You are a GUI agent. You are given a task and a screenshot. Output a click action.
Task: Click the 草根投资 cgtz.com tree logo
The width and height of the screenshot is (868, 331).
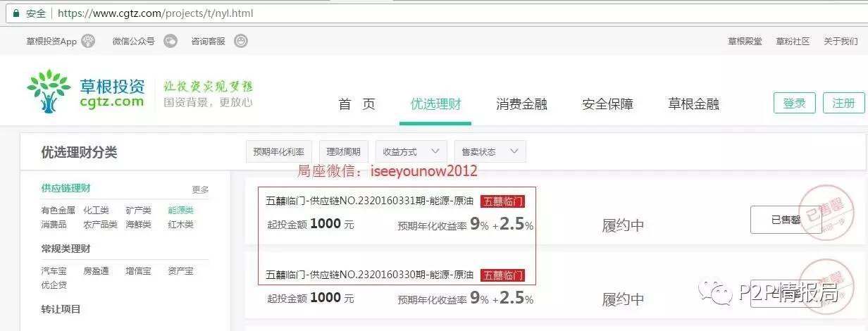point(86,91)
